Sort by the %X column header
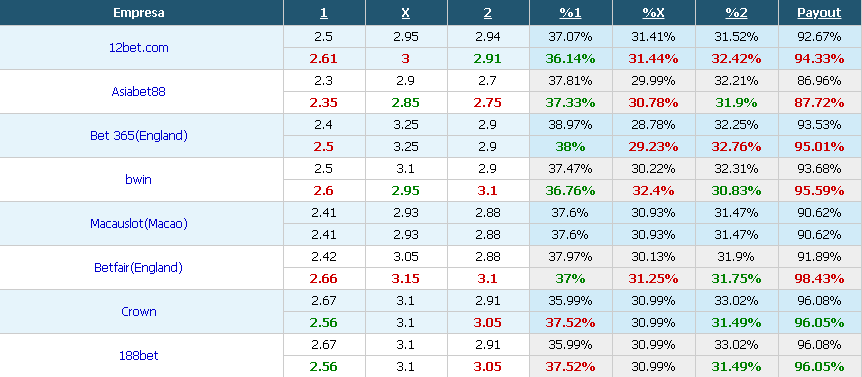 tap(653, 13)
